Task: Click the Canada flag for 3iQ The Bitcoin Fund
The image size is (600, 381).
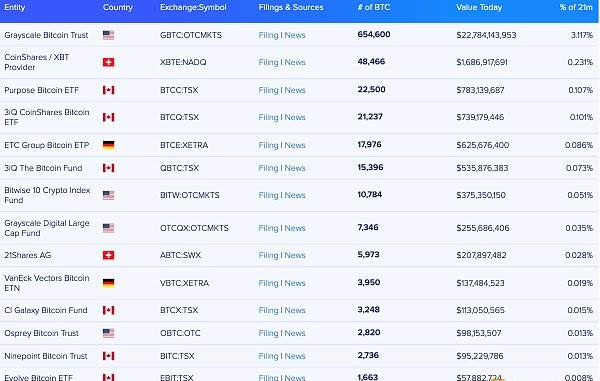Action: [x=108, y=168]
